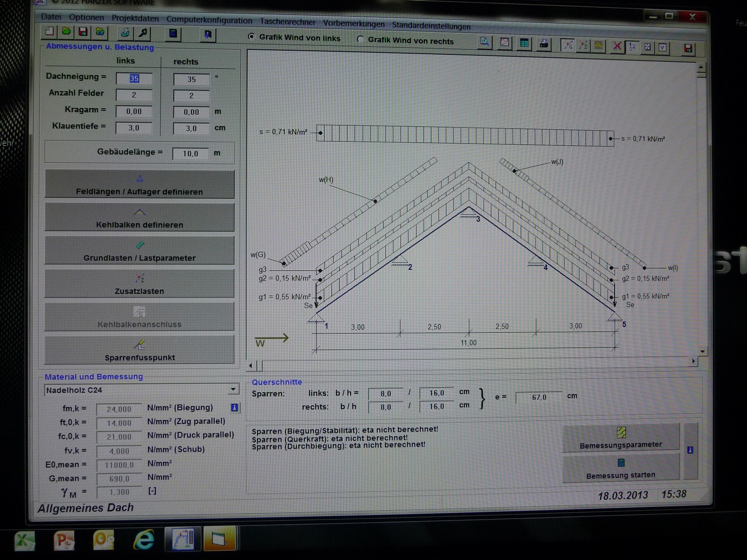The width and height of the screenshot is (747, 560).
Task: Click the node numbering 1-2 icon
Action: point(632,47)
